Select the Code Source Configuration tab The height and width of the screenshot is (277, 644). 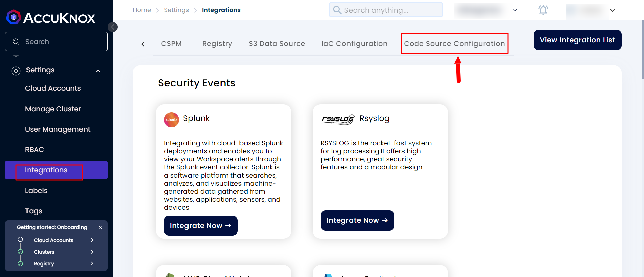pyautogui.click(x=454, y=44)
